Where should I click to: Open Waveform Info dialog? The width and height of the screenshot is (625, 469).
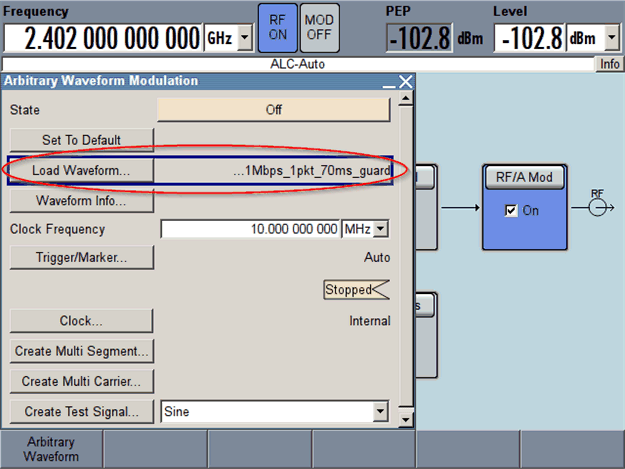click(81, 200)
